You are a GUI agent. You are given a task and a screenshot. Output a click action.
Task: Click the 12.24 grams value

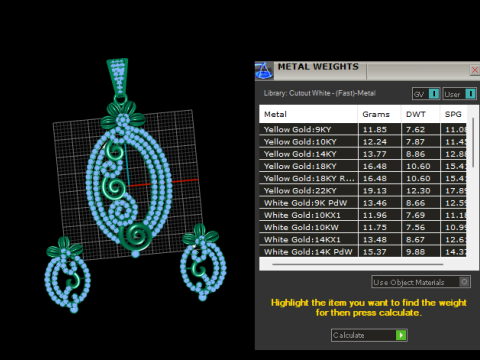click(375, 142)
